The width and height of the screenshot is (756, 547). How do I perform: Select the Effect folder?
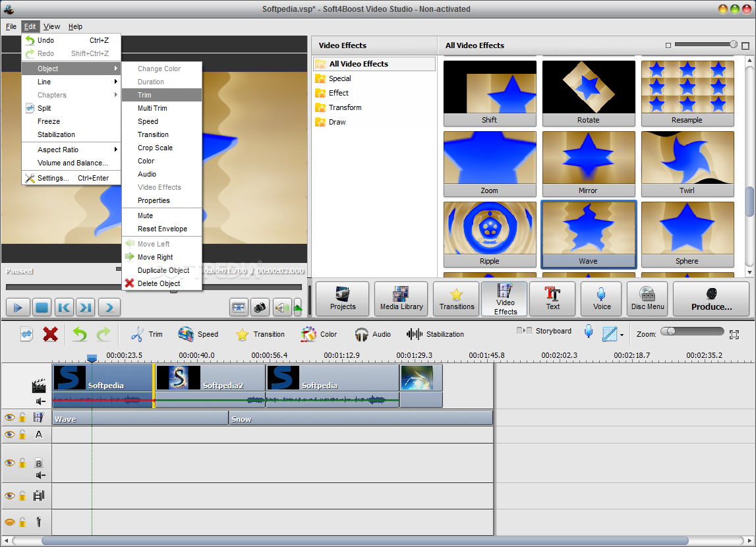pyautogui.click(x=339, y=93)
